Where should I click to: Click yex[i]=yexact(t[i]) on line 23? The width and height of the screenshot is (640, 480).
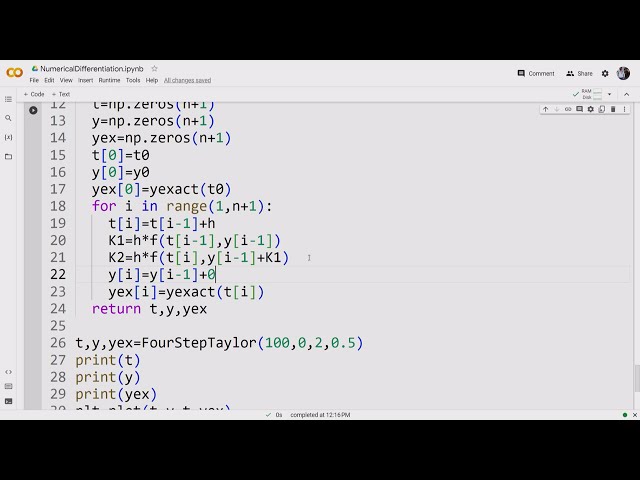[187, 292]
